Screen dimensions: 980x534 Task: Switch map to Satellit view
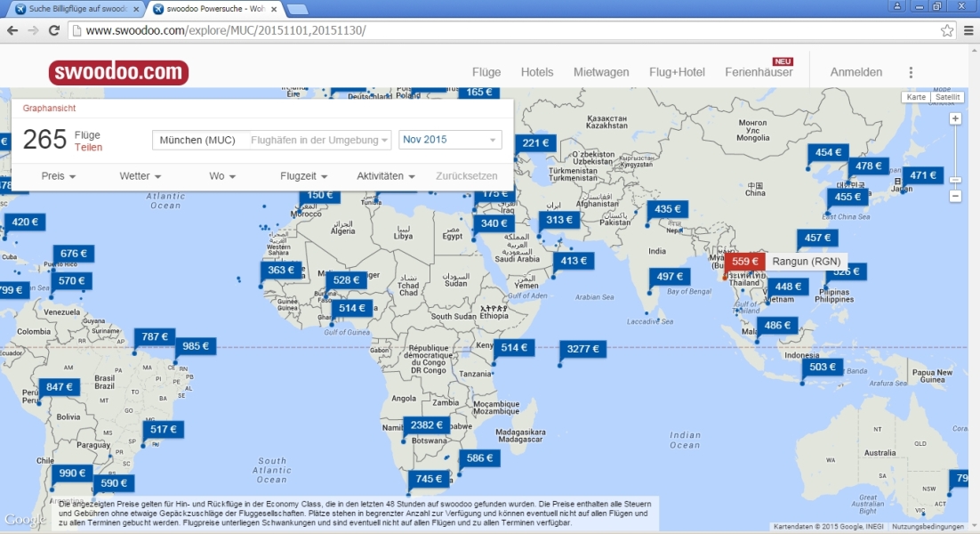pyautogui.click(x=947, y=97)
